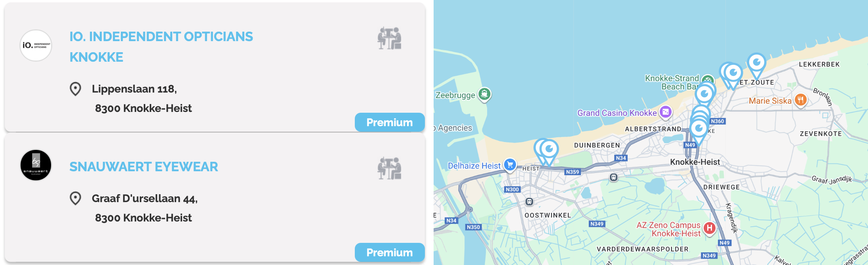Click the Lippenslaan 118 address text
Screen dimensions: 868x265
click(x=134, y=89)
